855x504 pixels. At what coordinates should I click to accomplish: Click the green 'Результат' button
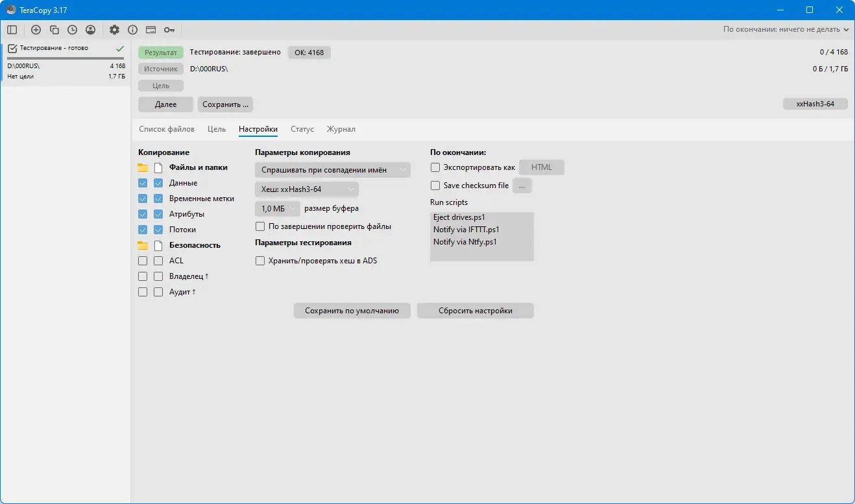[x=161, y=53]
